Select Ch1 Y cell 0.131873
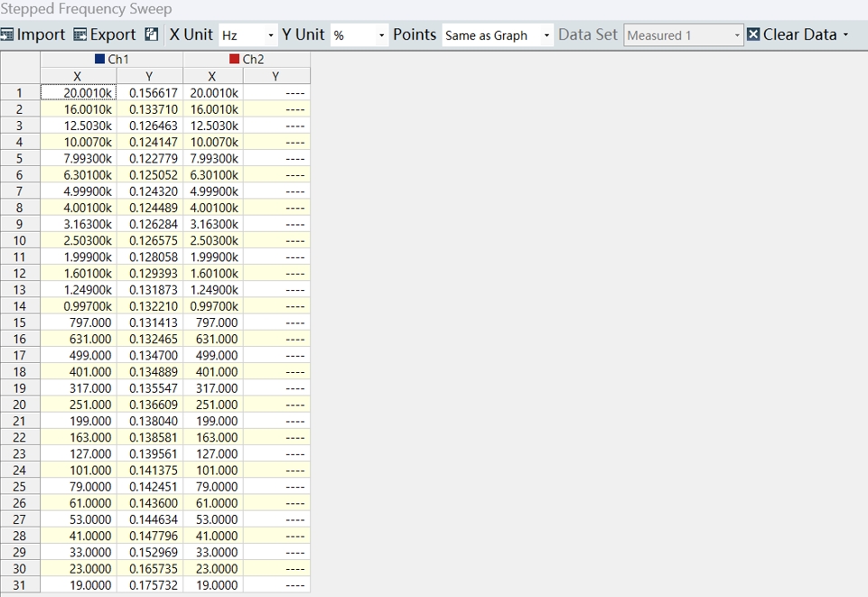The height and width of the screenshot is (597, 868). click(150, 290)
